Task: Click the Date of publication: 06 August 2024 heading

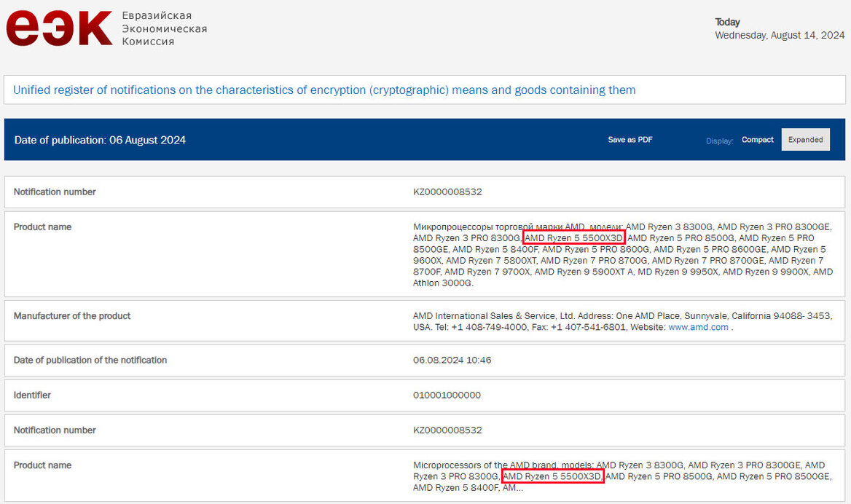Action: click(x=100, y=140)
